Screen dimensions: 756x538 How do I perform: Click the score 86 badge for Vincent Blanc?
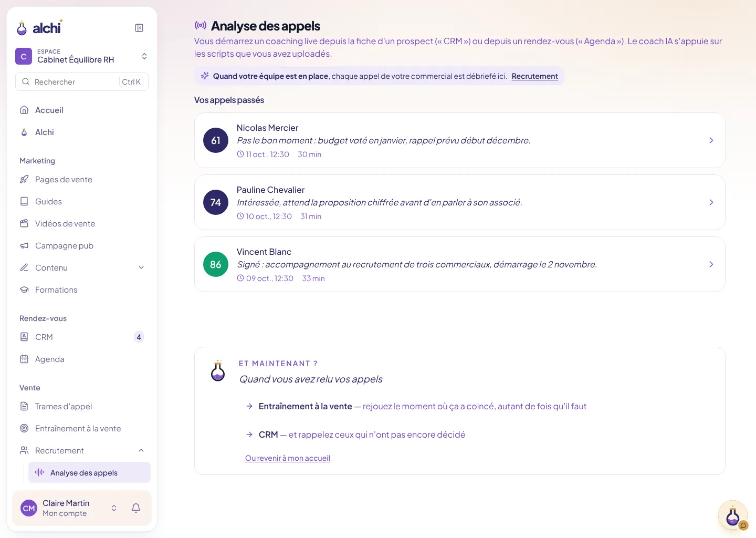[216, 264]
